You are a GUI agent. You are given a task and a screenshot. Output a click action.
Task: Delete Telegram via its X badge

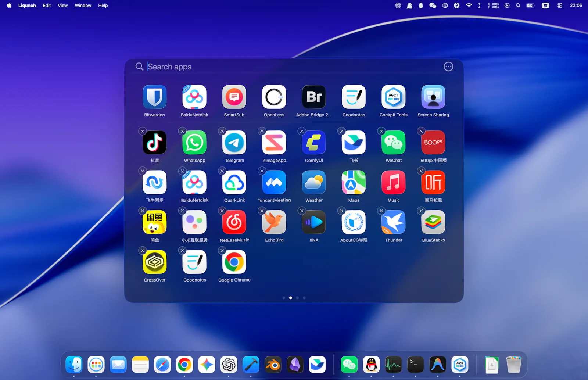(x=222, y=131)
